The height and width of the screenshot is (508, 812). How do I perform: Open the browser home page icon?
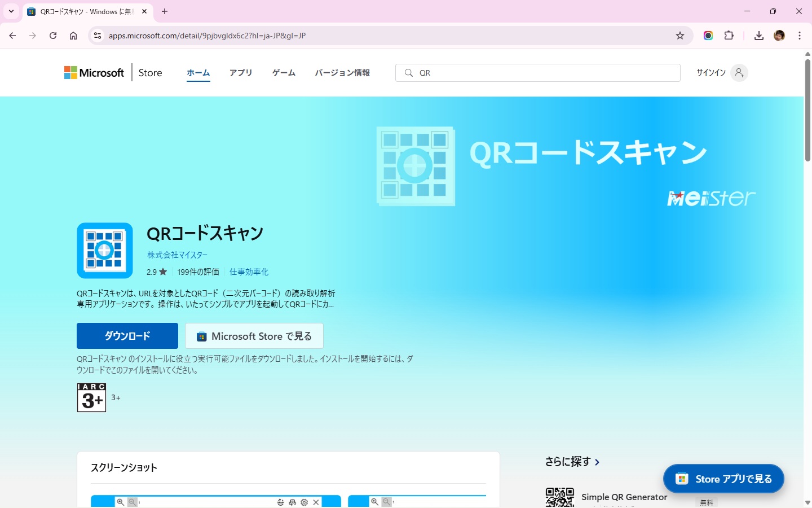pos(73,36)
